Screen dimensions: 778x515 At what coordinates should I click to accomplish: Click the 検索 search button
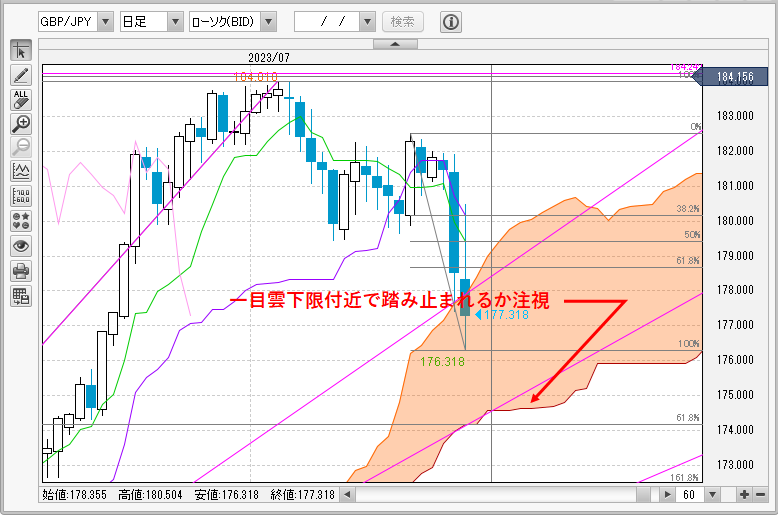(x=402, y=22)
